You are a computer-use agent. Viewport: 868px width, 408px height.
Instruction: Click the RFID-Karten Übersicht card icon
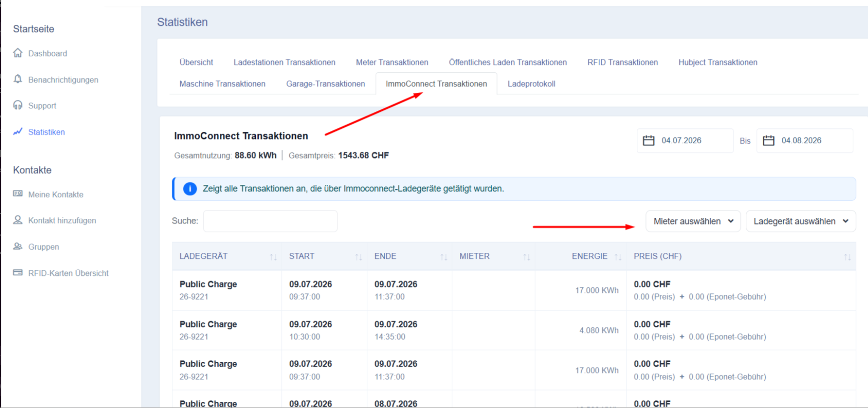click(x=18, y=272)
